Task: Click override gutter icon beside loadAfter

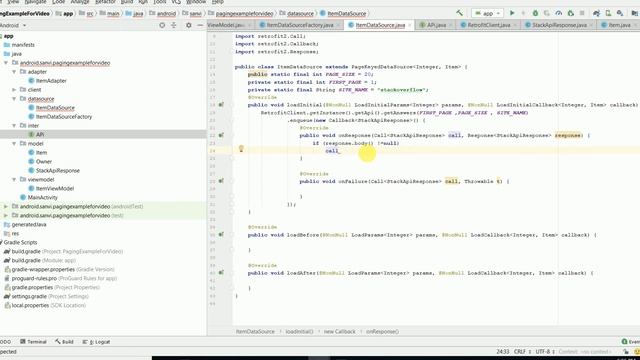Action: coord(221,272)
